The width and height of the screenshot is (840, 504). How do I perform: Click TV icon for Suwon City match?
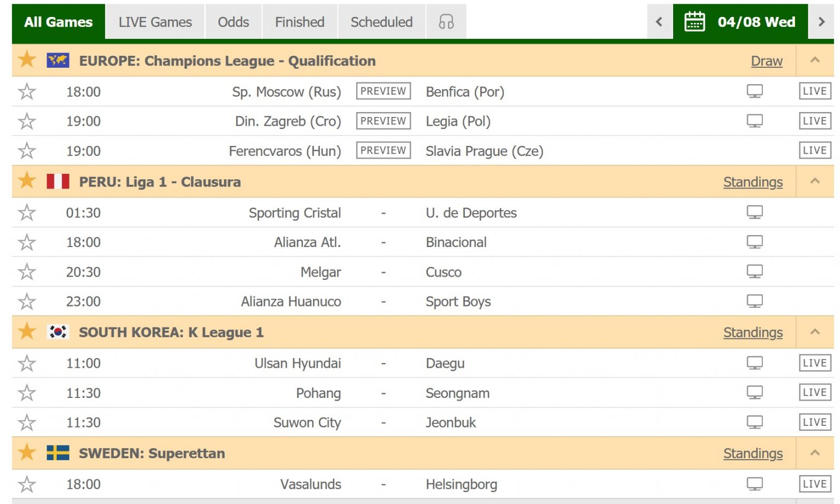[x=755, y=422]
